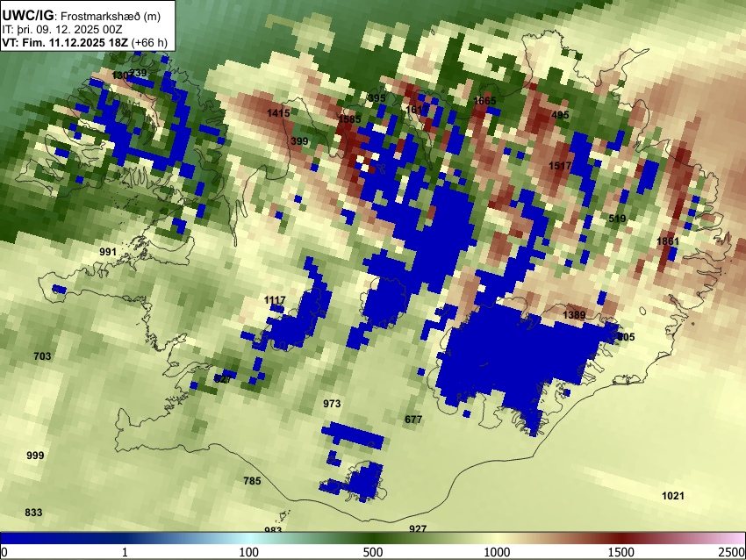Select the legend label 1500
746x560 pixels.
coord(621,552)
